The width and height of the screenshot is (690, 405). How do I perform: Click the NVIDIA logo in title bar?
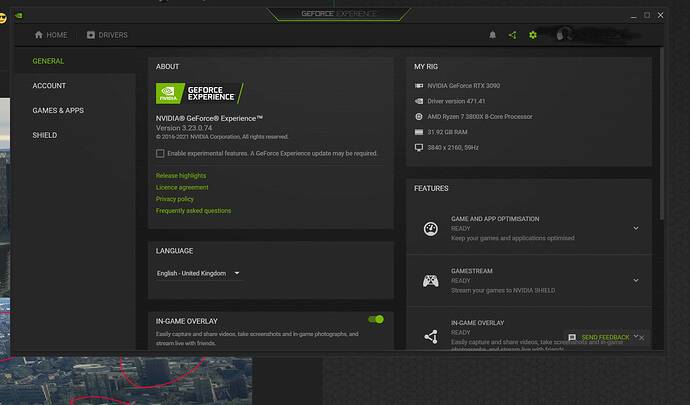(x=18, y=15)
